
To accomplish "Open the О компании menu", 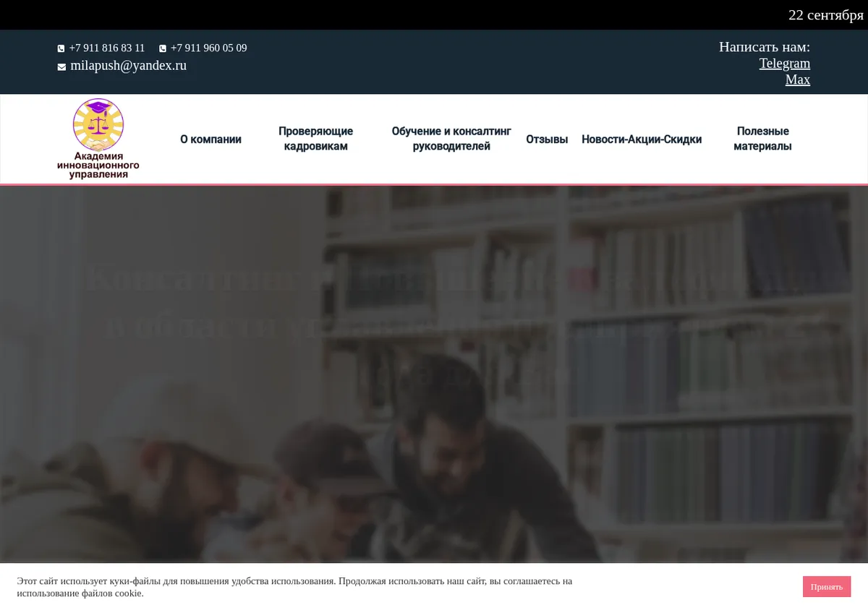I will [x=210, y=139].
